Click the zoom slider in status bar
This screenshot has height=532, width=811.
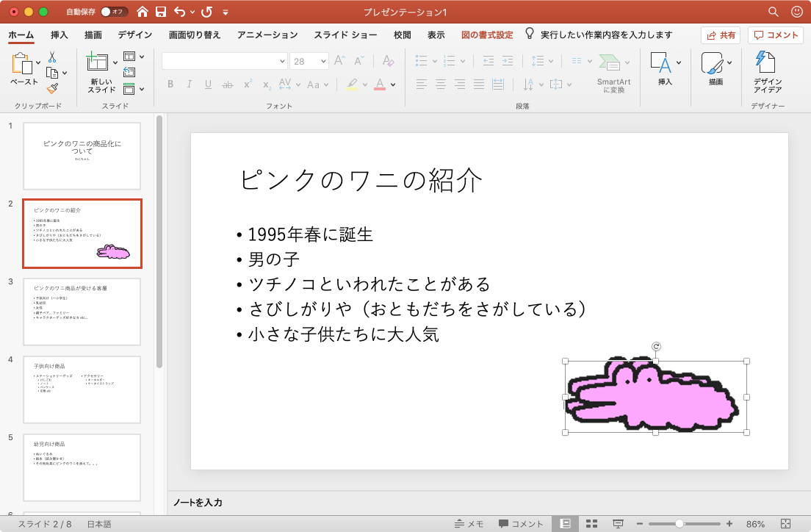680,524
